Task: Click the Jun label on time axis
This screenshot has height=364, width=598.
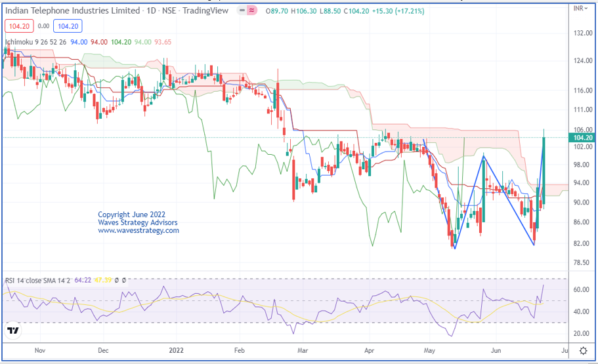Action: point(496,350)
